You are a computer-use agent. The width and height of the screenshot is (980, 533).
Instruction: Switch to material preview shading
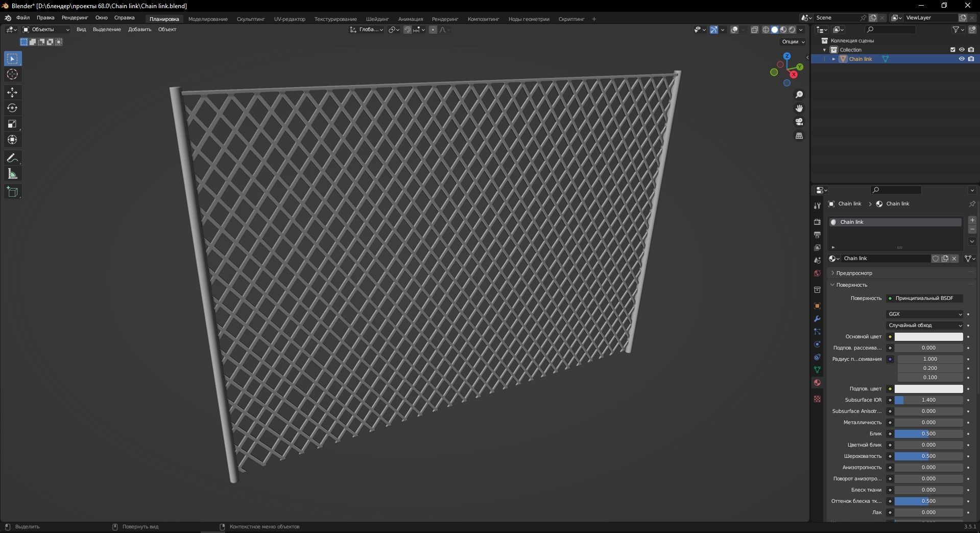[783, 30]
